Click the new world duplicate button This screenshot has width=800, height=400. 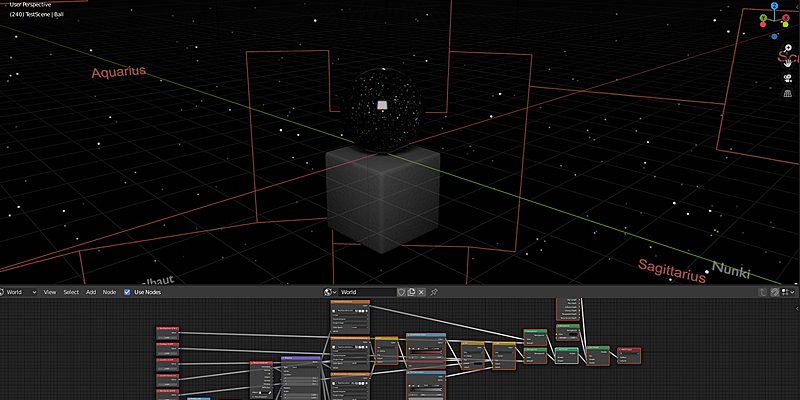click(x=411, y=292)
